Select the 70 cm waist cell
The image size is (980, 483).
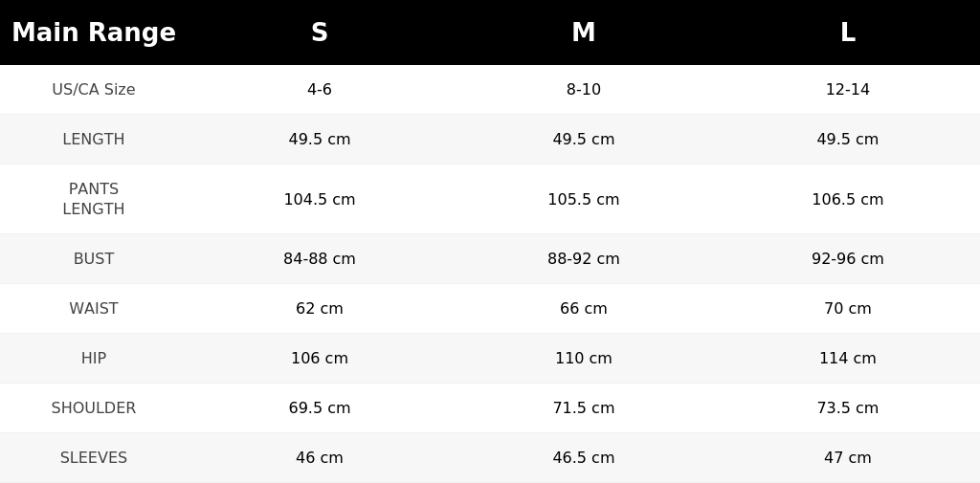(x=848, y=308)
